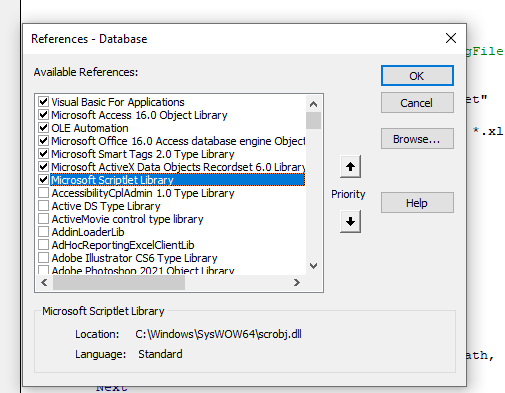This screenshot has width=505, height=393.
Task: Click the list's scroll up arrow
Action: pyautogui.click(x=313, y=104)
